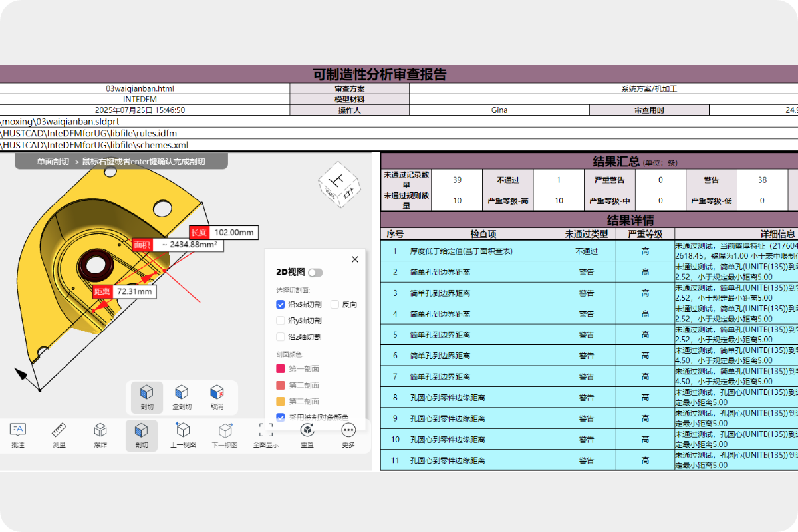Select the 测量 measure ruler tool
798x532 pixels.
[59, 434]
